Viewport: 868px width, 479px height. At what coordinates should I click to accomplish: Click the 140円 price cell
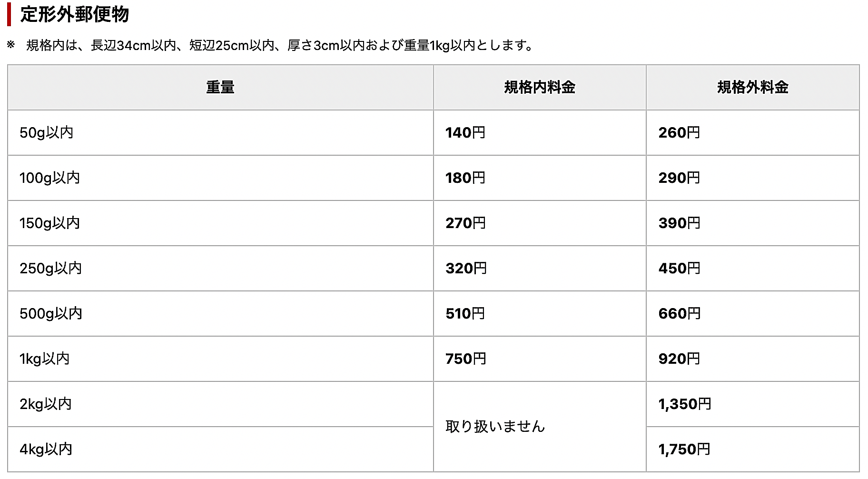click(465, 133)
